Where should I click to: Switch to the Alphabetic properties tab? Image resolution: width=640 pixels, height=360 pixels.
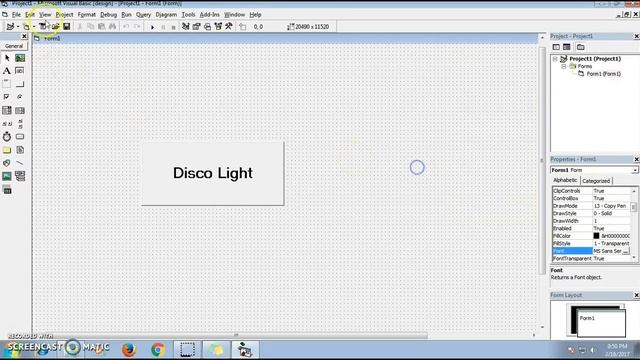coord(565,180)
